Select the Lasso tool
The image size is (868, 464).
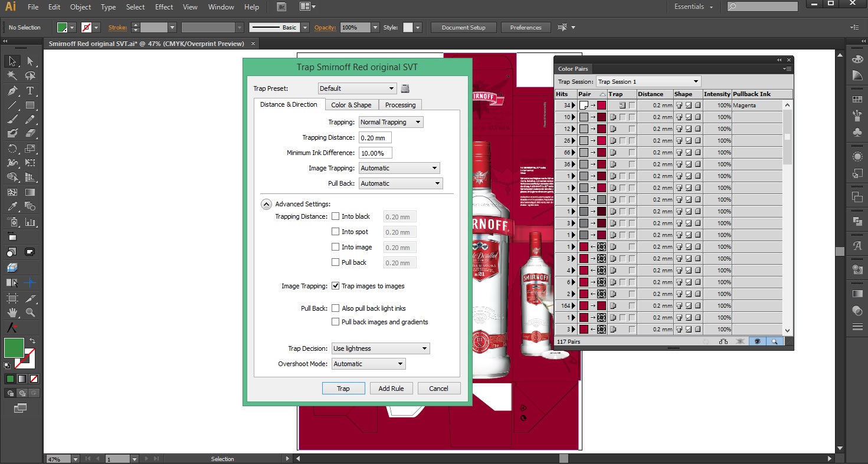point(30,75)
